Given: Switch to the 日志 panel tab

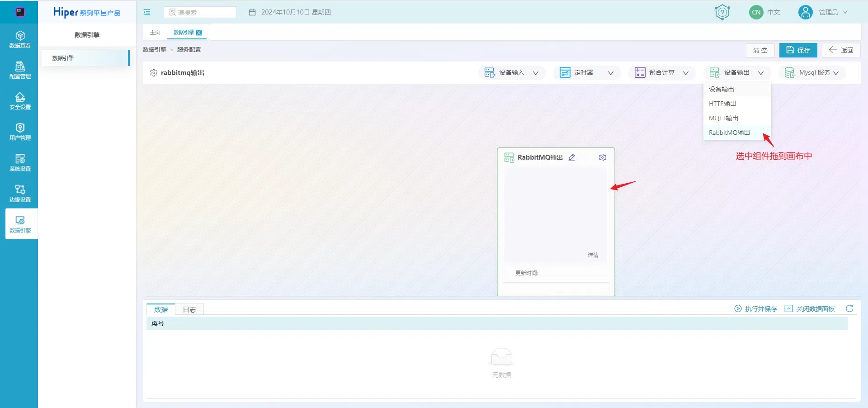Looking at the screenshot, I should 189,309.
